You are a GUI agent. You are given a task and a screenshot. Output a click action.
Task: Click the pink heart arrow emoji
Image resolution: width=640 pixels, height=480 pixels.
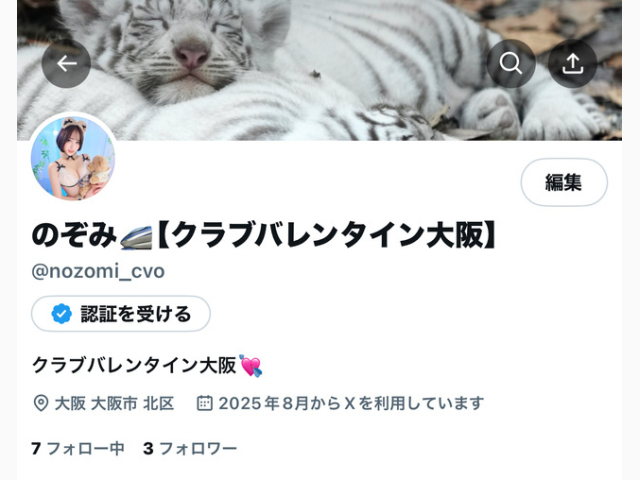(251, 366)
